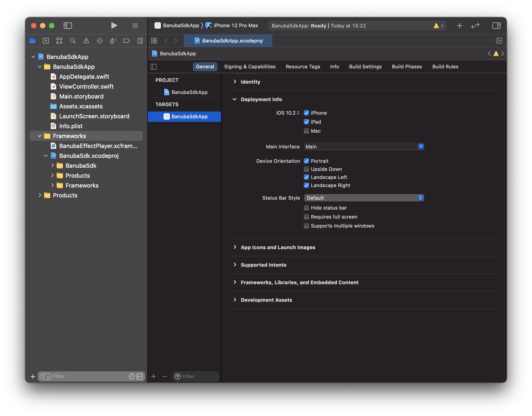Switch to Build Rules tab
This screenshot has height=416, width=532.
coord(445,67)
